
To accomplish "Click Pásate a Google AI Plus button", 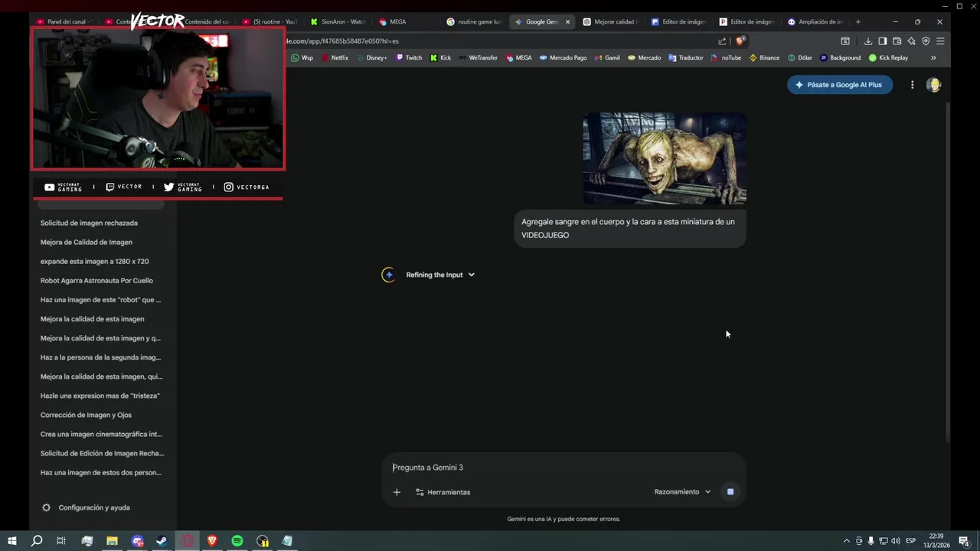I will [840, 85].
